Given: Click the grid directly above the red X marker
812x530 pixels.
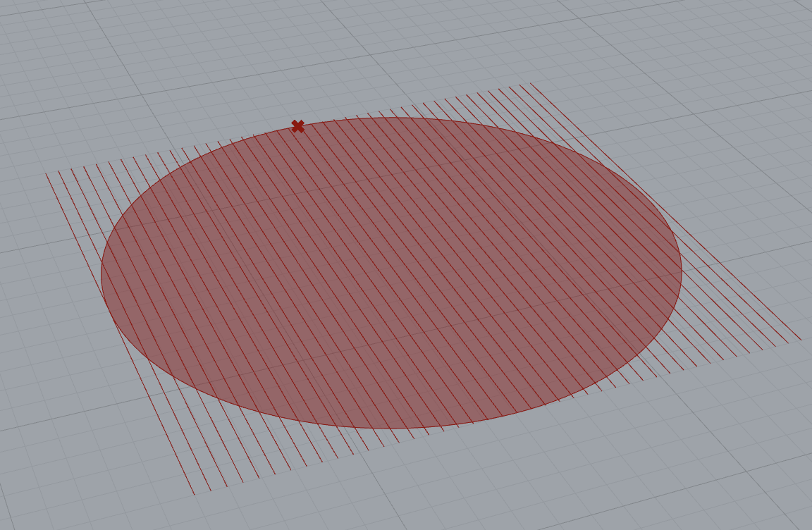Looking at the screenshot, I should coord(296,78).
